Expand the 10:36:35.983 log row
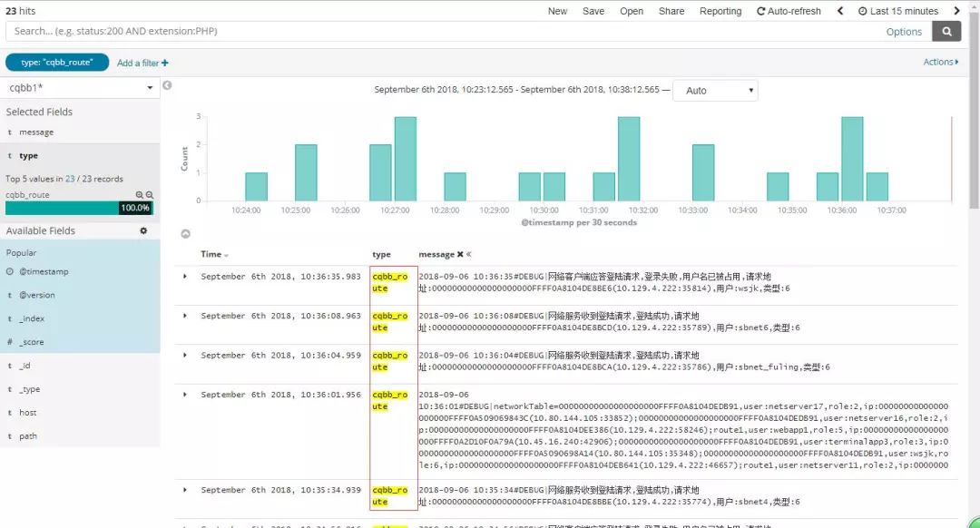The height and width of the screenshot is (528, 980). tap(185, 276)
